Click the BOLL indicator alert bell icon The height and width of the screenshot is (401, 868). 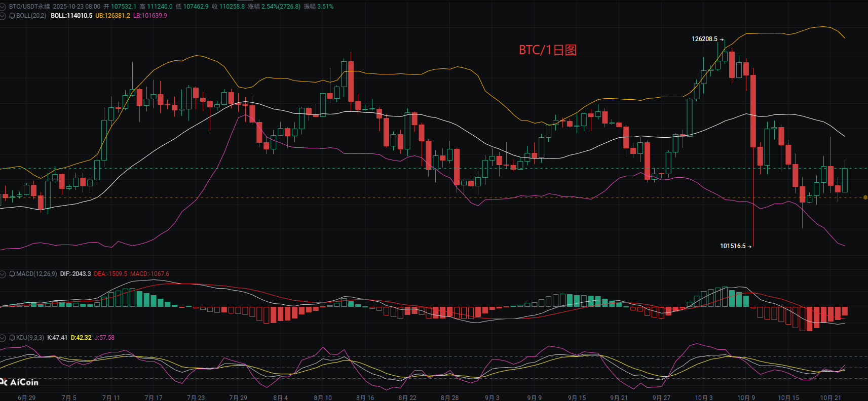tap(12, 16)
